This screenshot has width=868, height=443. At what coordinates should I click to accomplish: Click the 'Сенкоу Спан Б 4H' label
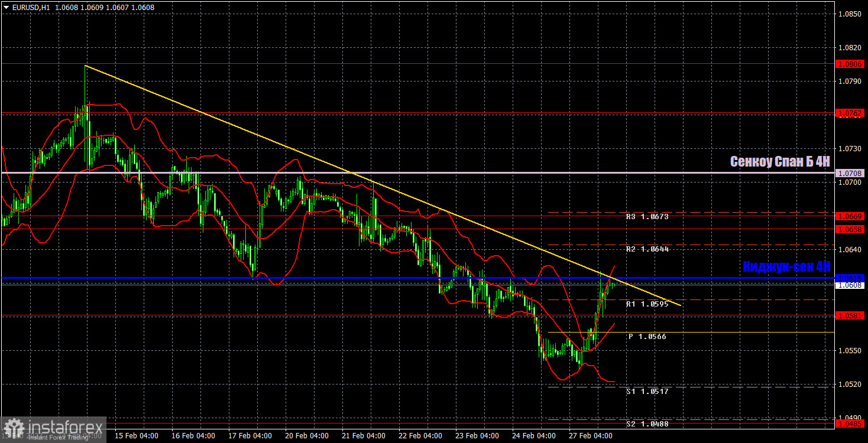pyautogui.click(x=780, y=161)
